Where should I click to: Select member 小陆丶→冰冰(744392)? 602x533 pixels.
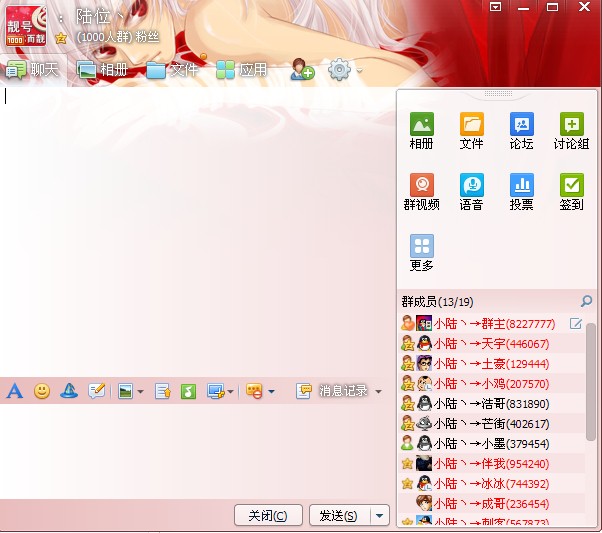(491, 483)
